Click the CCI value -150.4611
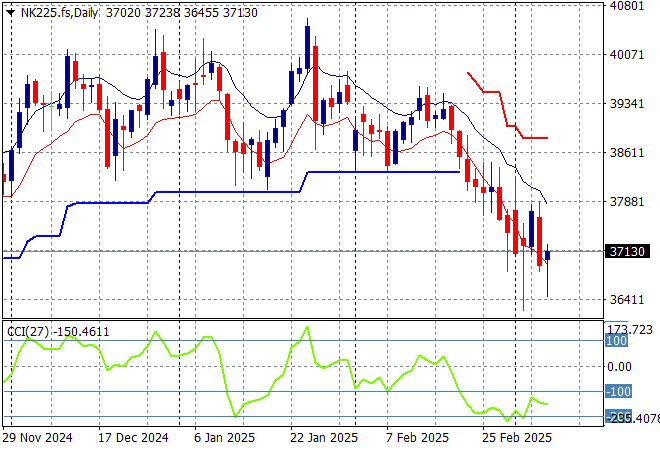 point(81,332)
